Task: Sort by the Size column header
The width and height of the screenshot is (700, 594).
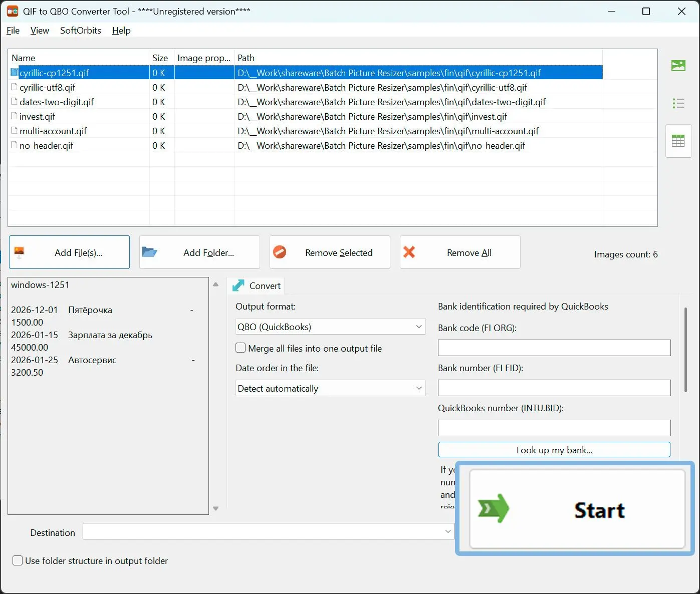Action: (x=162, y=58)
